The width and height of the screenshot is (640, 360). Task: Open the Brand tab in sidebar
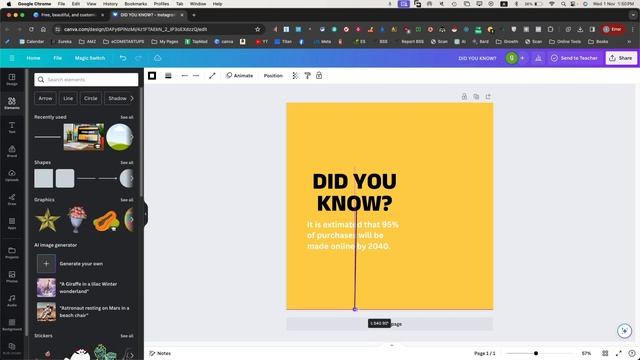point(12,151)
